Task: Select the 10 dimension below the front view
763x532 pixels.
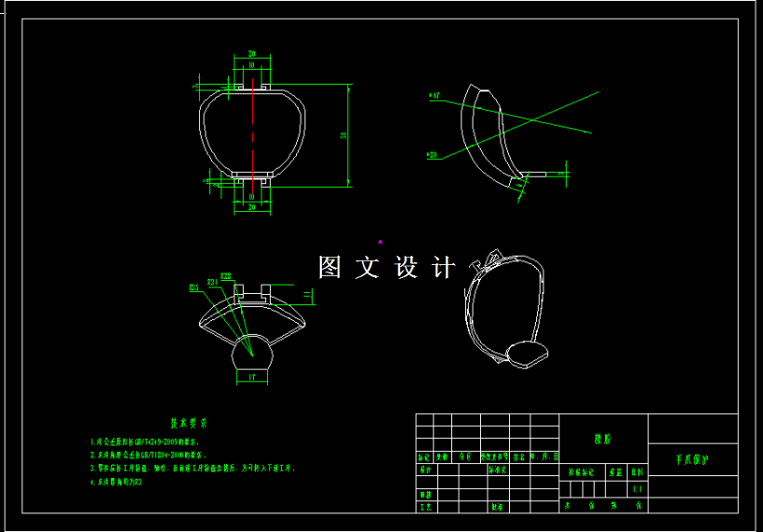Action: coord(251,197)
